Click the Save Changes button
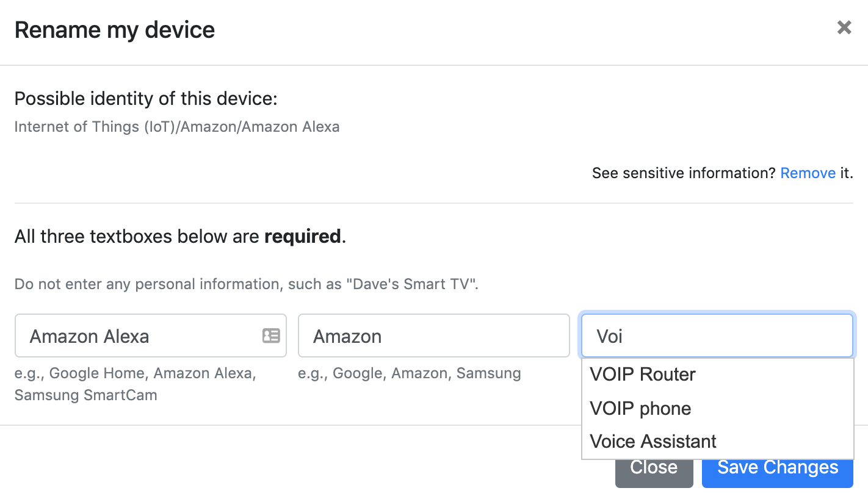Image resolution: width=868 pixels, height=499 pixels. click(777, 468)
